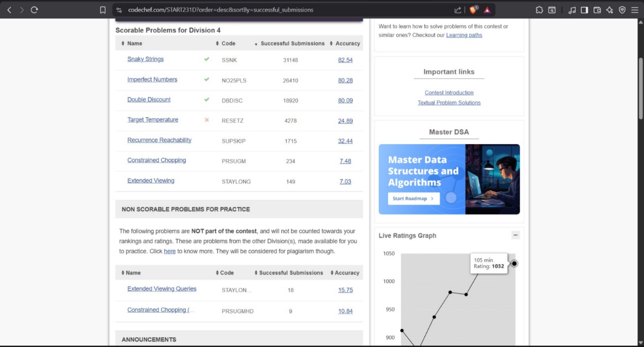Bookmark this page with the bookmark icon
The height and width of the screenshot is (347, 644).
(x=103, y=10)
